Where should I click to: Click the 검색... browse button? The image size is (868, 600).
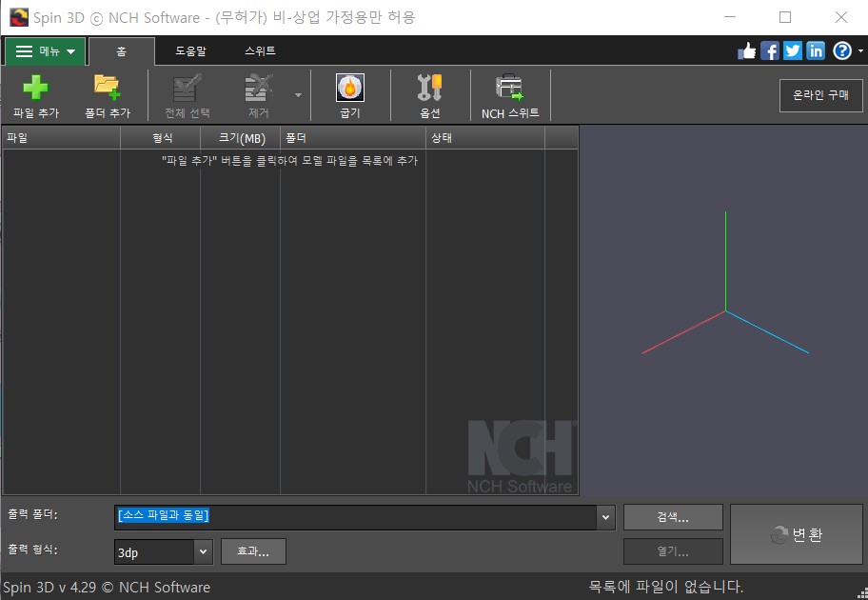[x=673, y=517]
